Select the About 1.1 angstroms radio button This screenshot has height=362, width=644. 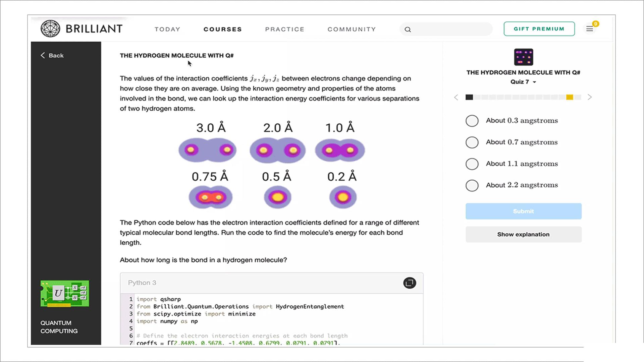point(471,164)
